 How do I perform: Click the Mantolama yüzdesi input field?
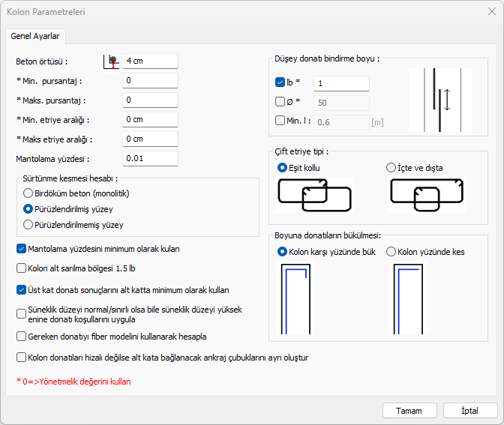coord(150,158)
